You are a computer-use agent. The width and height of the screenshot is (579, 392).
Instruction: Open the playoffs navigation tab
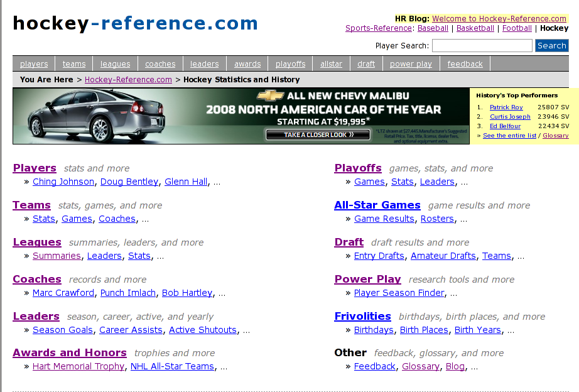(x=290, y=64)
